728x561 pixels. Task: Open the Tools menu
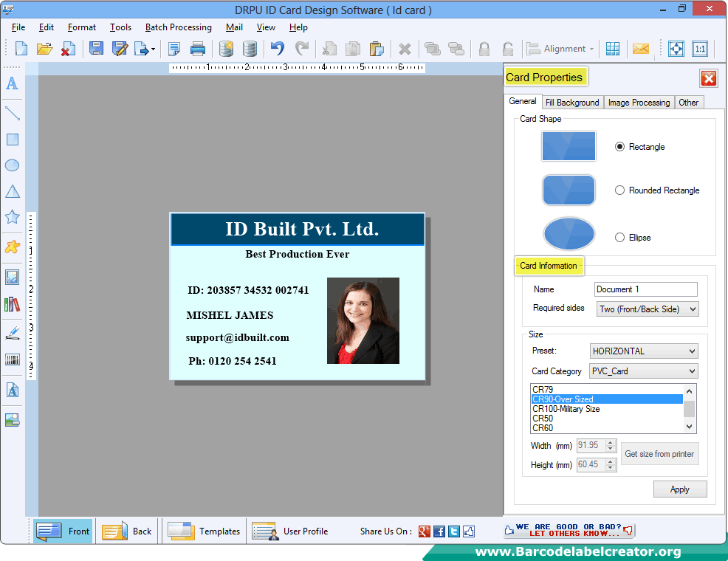click(120, 27)
